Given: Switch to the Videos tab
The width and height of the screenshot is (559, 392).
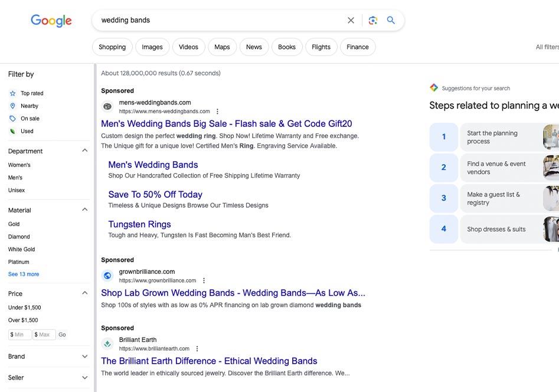Looking at the screenshot, I should 188,47.
